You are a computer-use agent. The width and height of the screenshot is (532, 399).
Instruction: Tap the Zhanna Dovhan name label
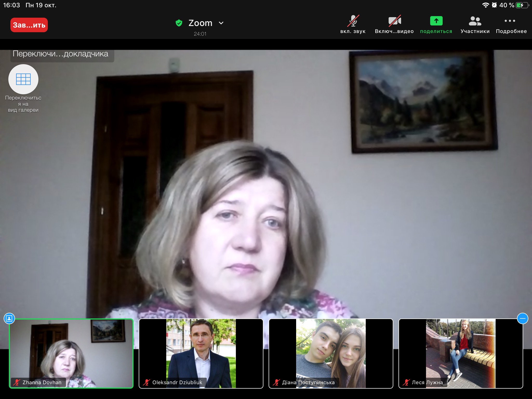(x=42, y=382)
